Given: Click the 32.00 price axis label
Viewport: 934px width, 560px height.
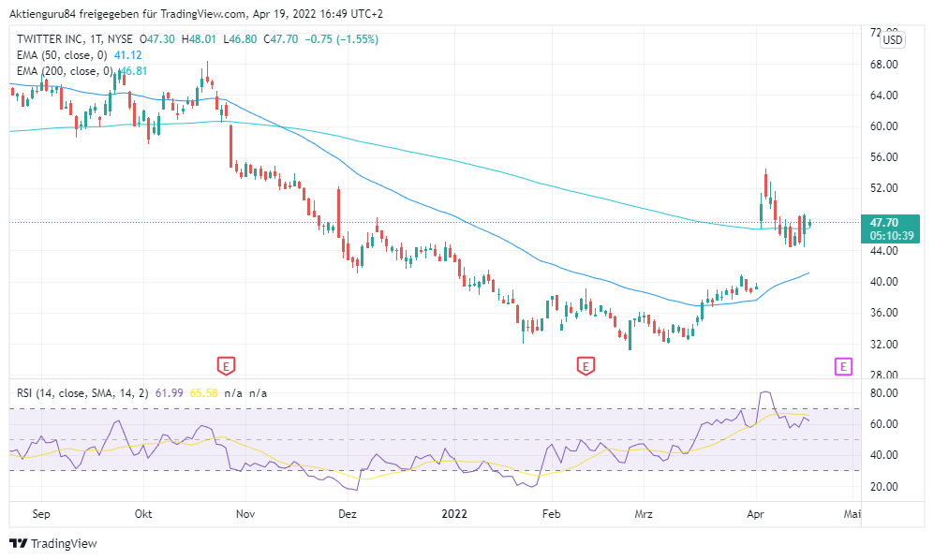Looking at the screenshot, I should tap(884, 345).
